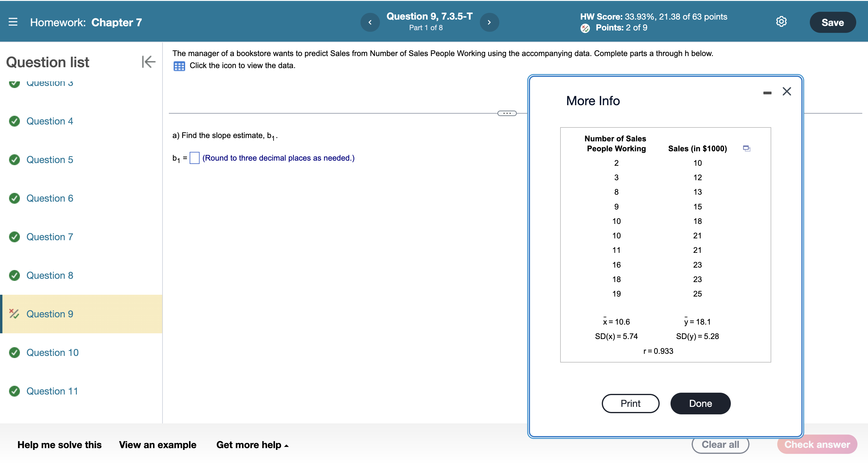Viewport: 868px width, 465px height.
Task: Click the b1 answer input field
Action: coord(194,157)
